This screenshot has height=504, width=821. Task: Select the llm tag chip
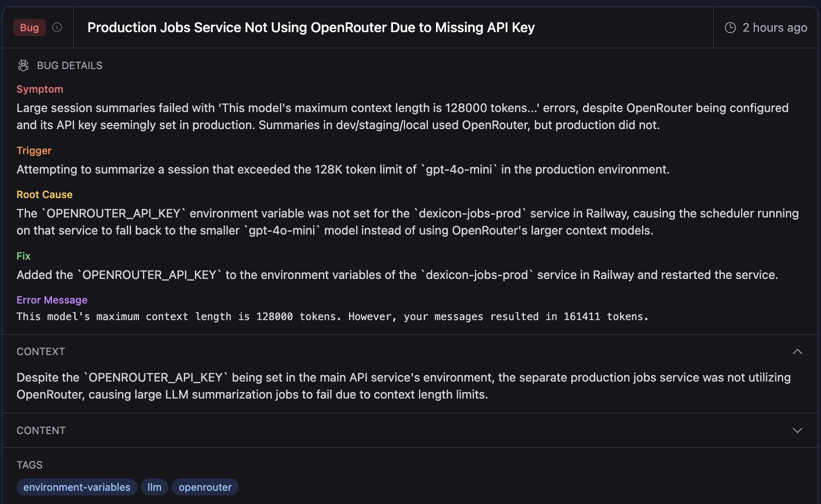click(154, 487)
